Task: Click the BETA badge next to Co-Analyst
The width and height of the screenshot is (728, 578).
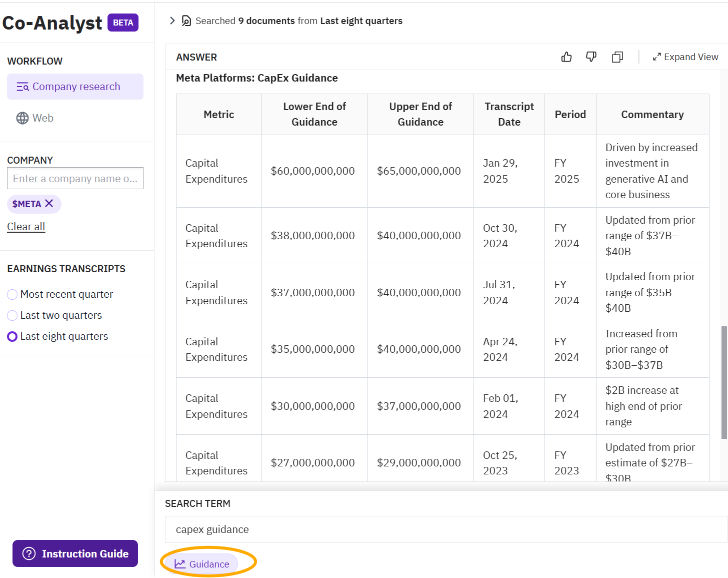Action: 123,23
